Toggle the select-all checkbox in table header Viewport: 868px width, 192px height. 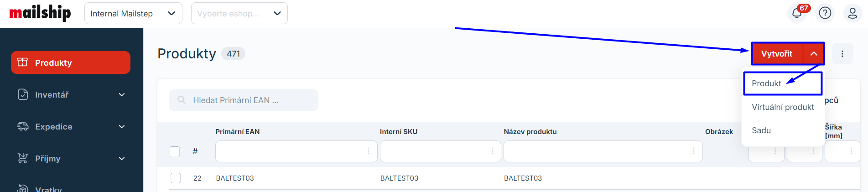(x=175, y=151)
